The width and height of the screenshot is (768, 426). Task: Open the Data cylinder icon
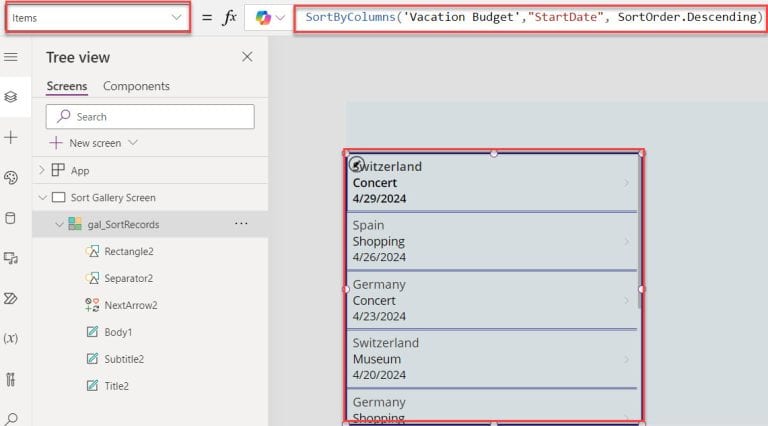(11, 218)
